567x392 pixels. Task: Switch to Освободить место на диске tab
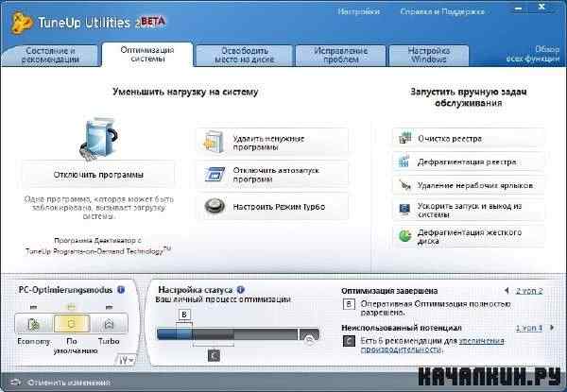click(x=245, y=56)
